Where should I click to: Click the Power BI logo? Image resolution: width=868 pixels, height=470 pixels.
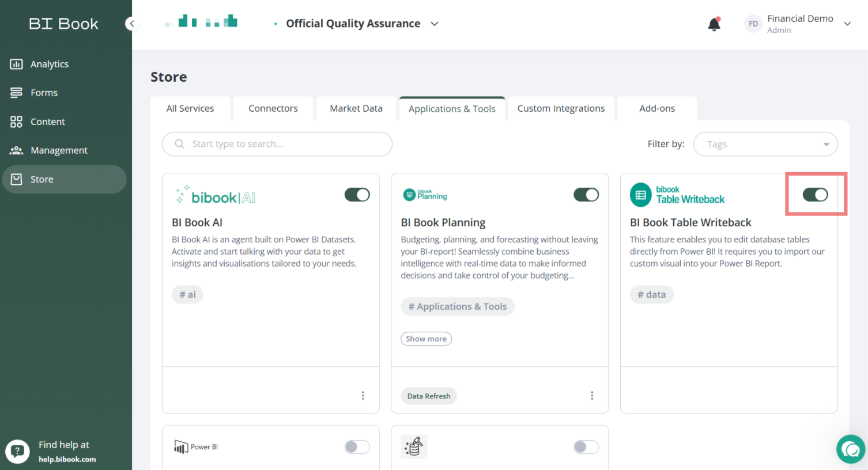(x=196, y=447)
